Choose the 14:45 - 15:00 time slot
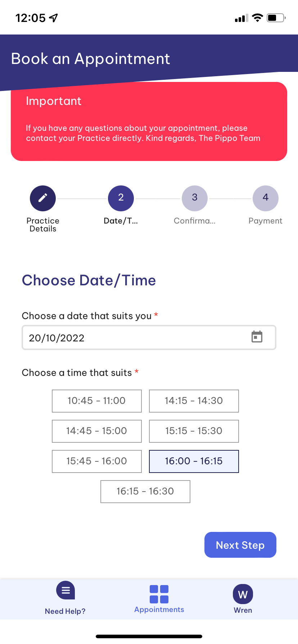The width and height of the screenshot is (298, 644). (97, 431)
